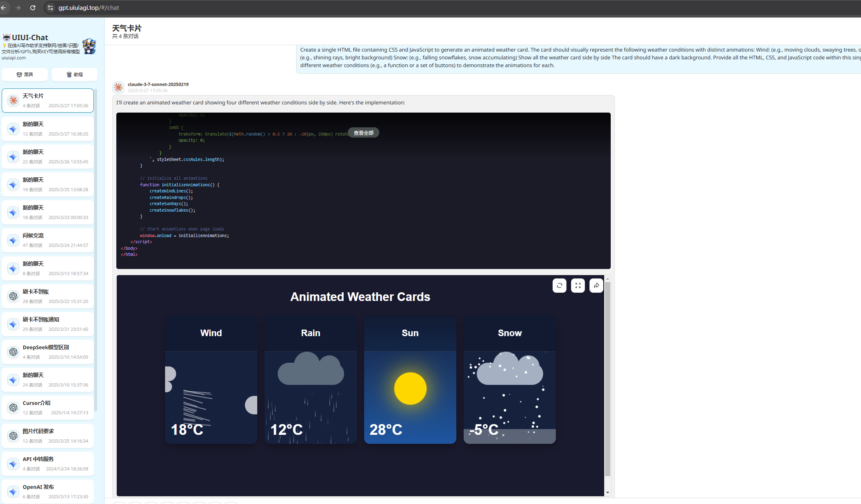The width and height of the screenshot is (861, 504).
Task: Open the preview in fullscreen
Action: pyautogui.click(x=578, y=285)
